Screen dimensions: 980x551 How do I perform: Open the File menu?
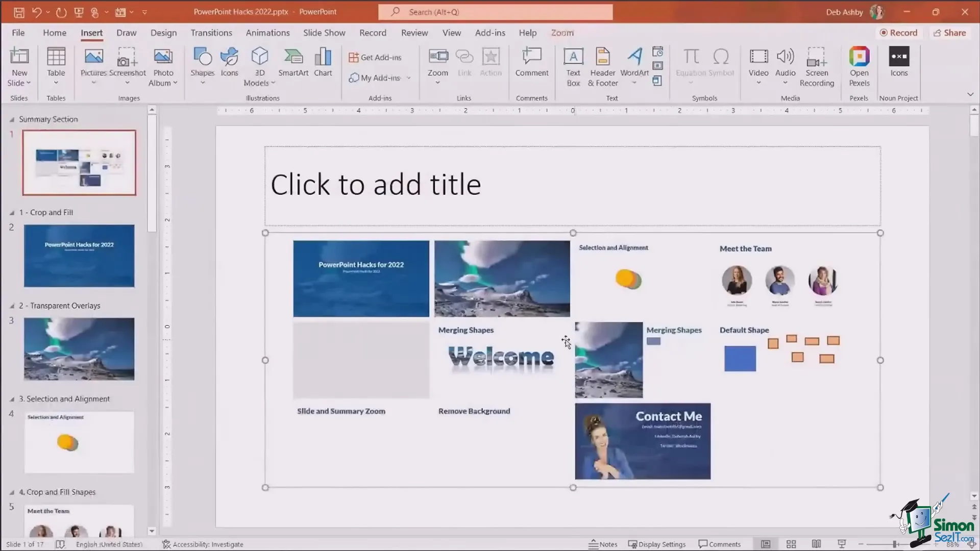(x=18, y=33)
